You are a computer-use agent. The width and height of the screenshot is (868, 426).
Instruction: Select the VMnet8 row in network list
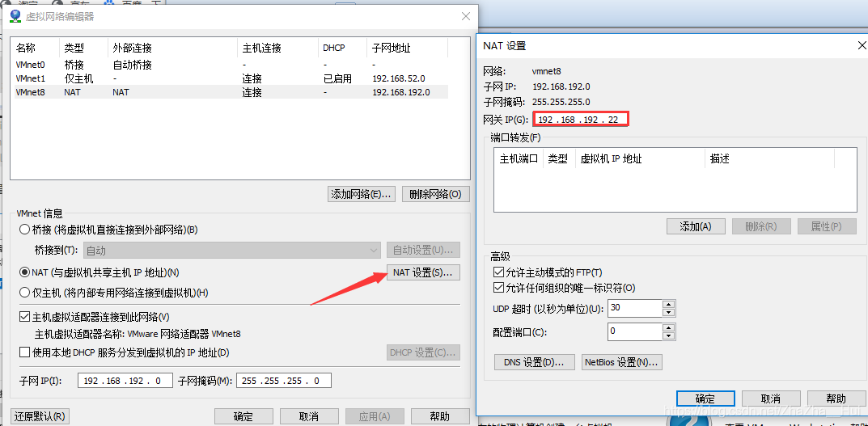point(231,92)
